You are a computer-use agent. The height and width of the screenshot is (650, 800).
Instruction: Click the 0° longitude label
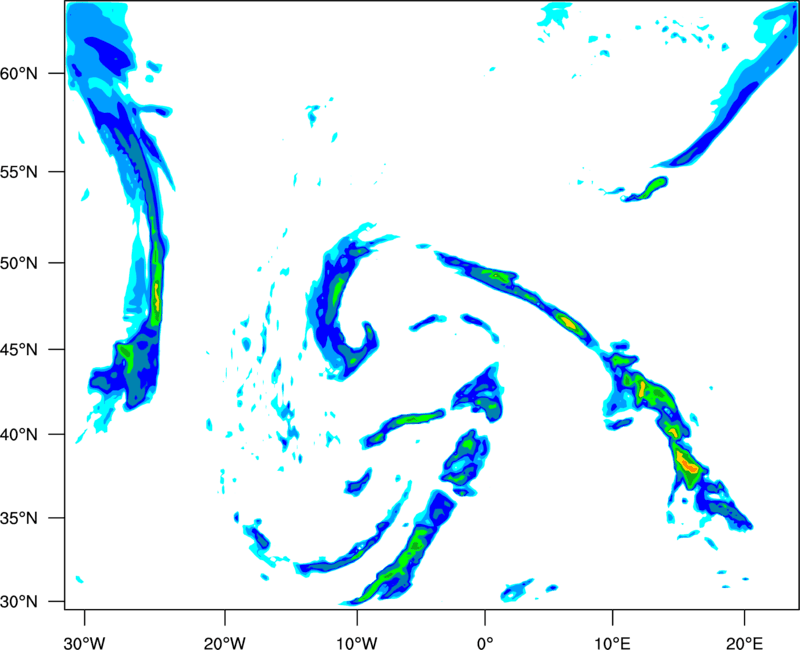[485, 643]
